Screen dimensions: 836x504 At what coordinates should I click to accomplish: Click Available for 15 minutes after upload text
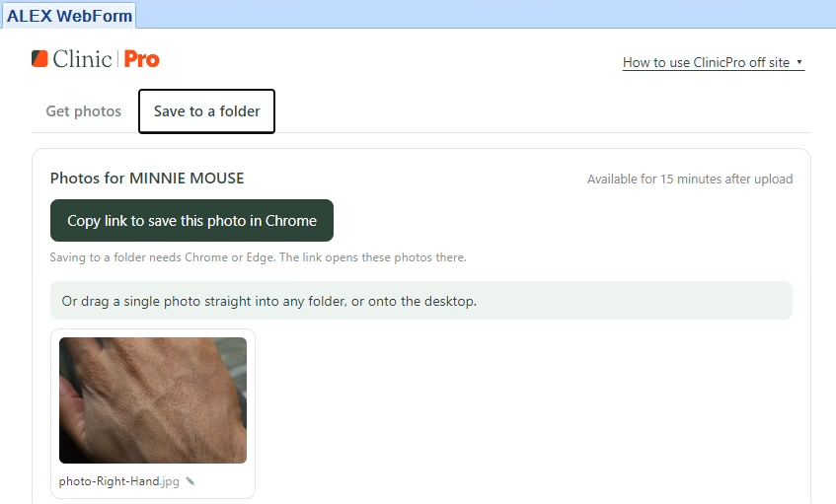coord(690,179)
